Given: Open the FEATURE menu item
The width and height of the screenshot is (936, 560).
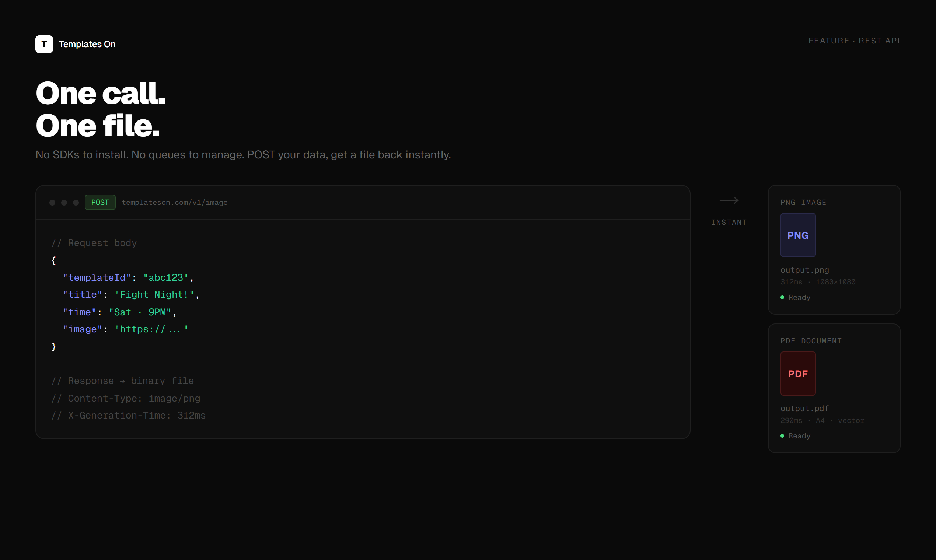Looking at the screenshot, I should [829, 41].
